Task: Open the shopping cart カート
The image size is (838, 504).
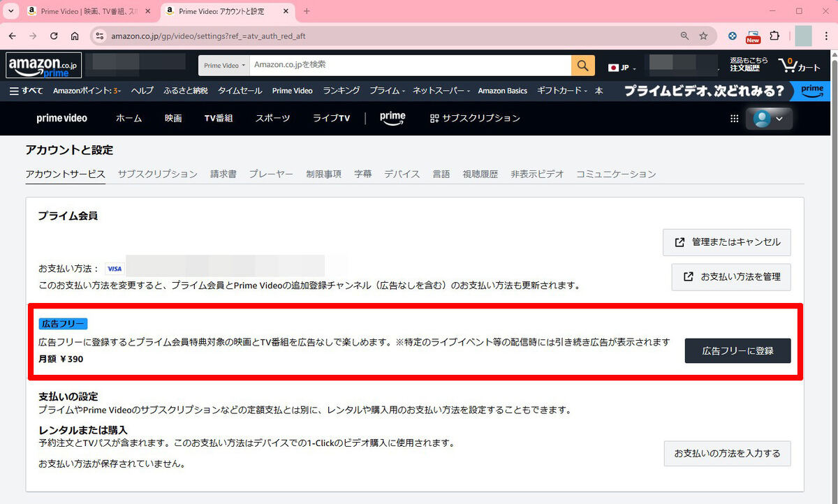Action: tap(800, 66)
